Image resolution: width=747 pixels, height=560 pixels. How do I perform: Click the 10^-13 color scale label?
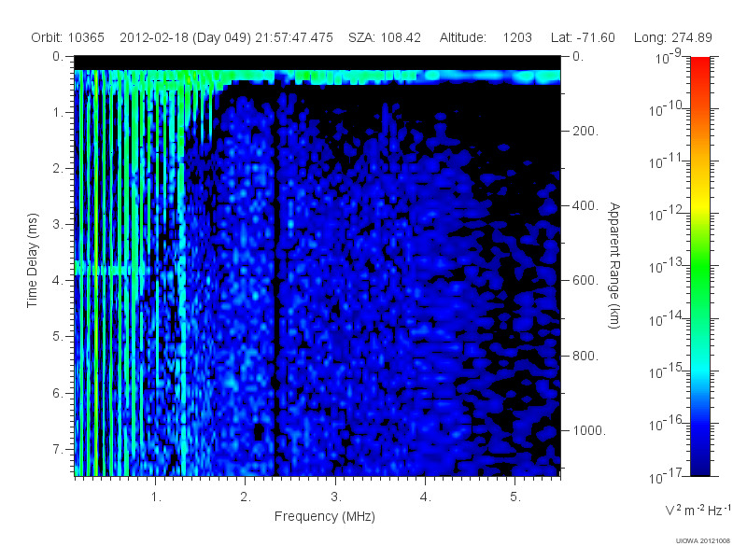pos(666,266)
